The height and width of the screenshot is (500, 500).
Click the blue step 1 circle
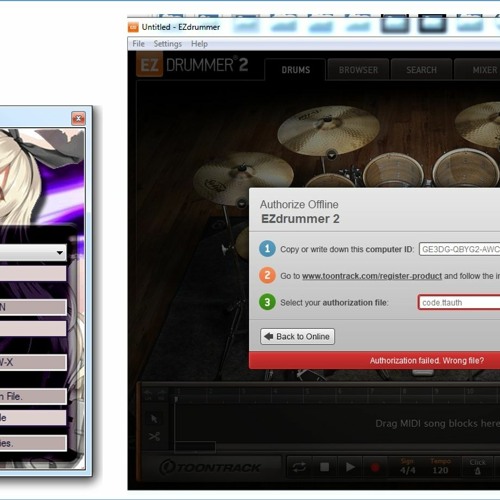[x=267, y=249]
